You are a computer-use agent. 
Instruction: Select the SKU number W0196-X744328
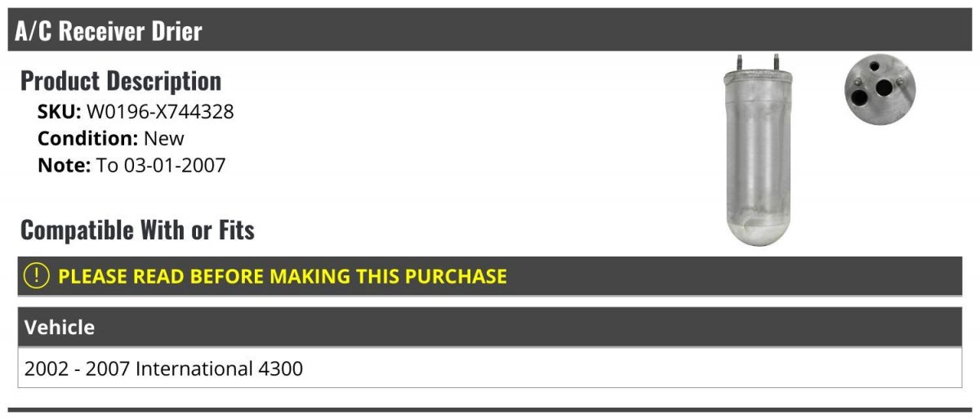[x=160, y=111]
